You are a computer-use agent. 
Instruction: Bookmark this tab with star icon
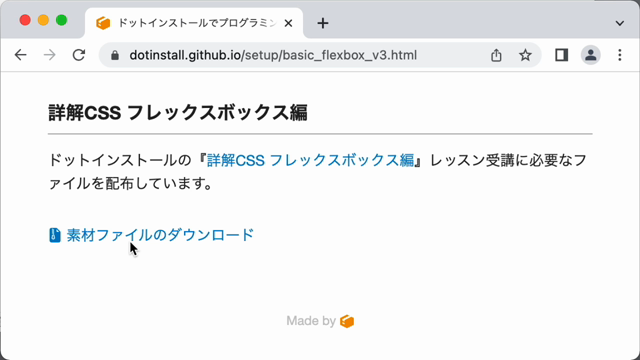pyautogui.click(x=525, y=55)
